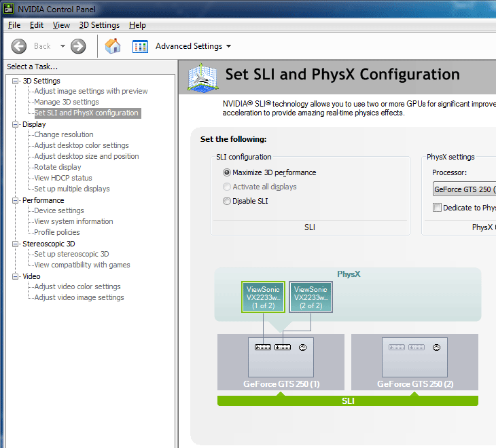Collapse the Display tree node
Viewport: 496px width, 448px height.
(15, 124)
